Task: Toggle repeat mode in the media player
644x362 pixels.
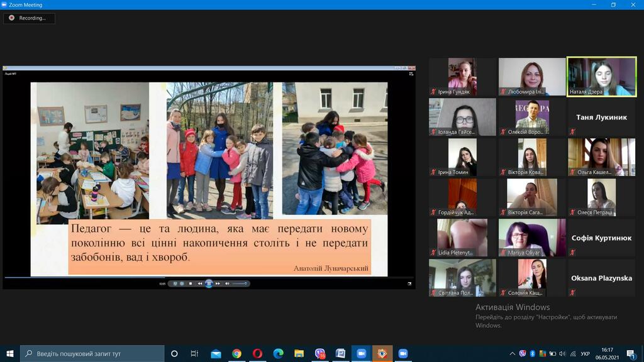Action: click(182, 283)
